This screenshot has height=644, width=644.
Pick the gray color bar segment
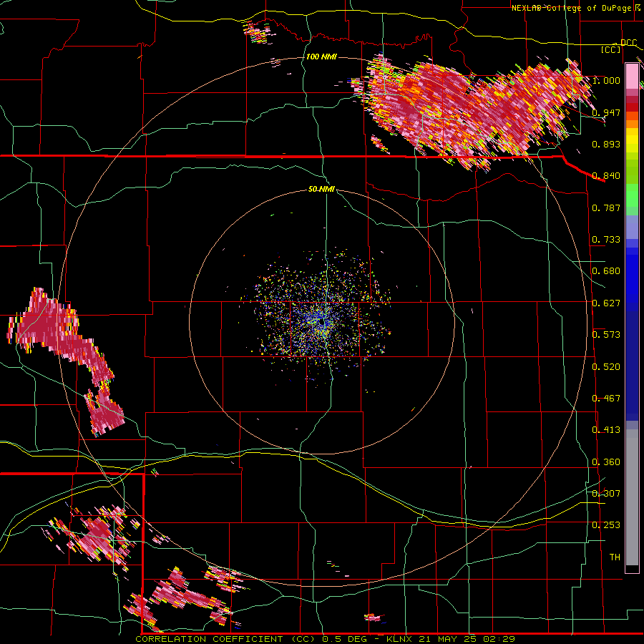point(632,497)
